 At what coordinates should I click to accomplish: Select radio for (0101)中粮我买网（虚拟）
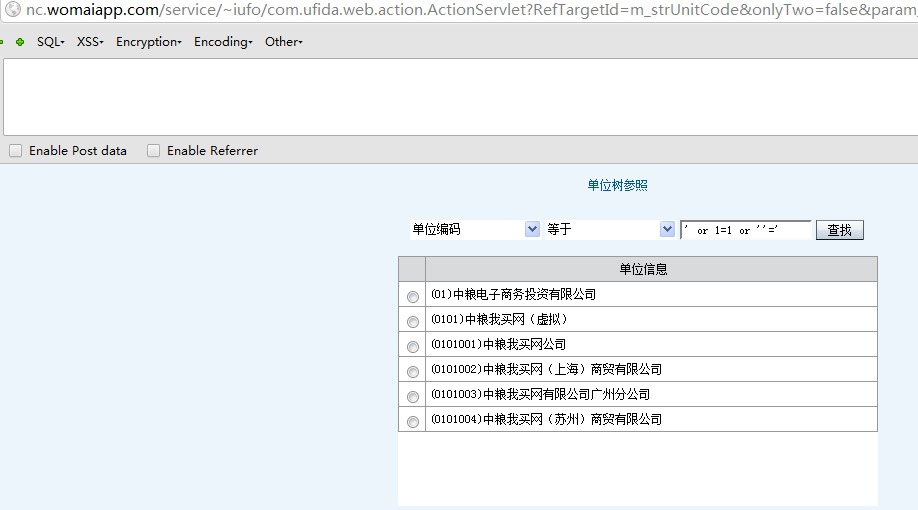point(413,321)
